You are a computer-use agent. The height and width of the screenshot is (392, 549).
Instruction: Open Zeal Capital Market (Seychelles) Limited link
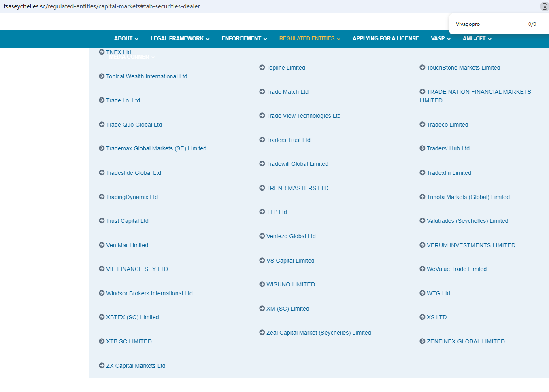(x=318, y=333)
